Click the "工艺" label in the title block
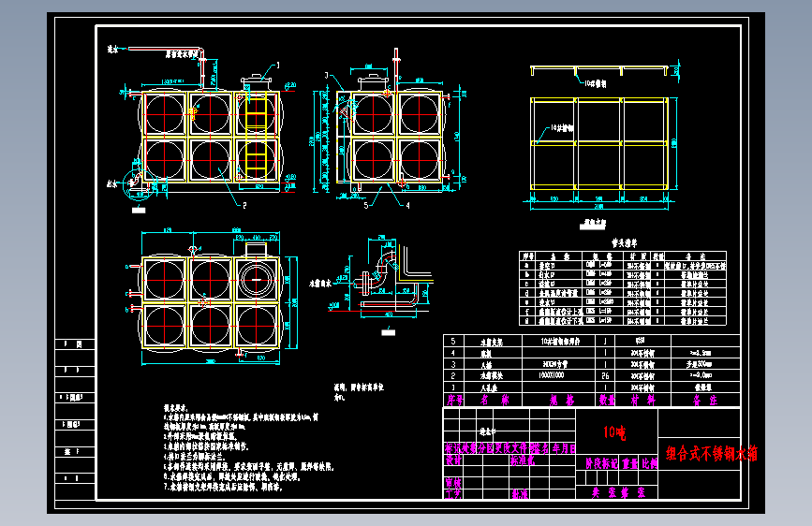812x526 pixels. tap(453, 494)
